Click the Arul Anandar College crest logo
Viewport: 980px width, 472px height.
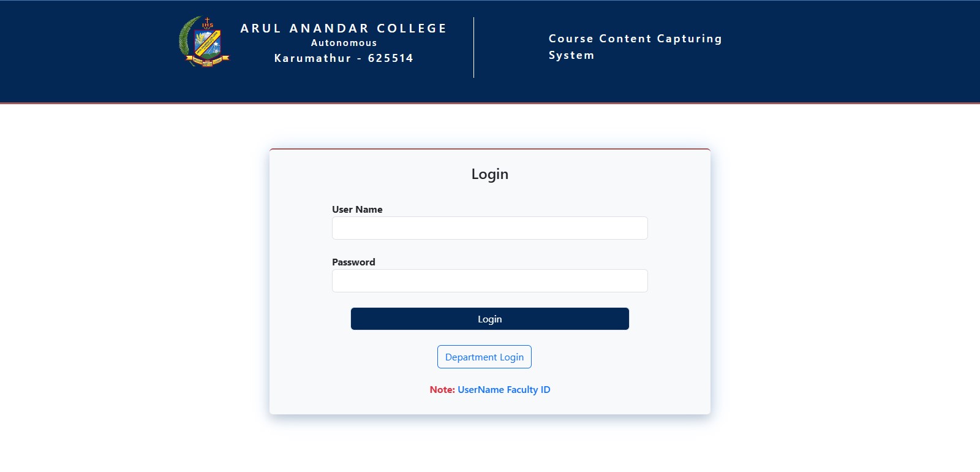pos(205,42)
